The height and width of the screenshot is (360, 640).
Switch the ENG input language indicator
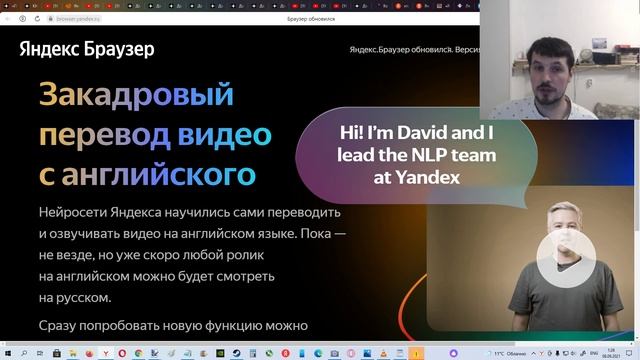[594, 353]
